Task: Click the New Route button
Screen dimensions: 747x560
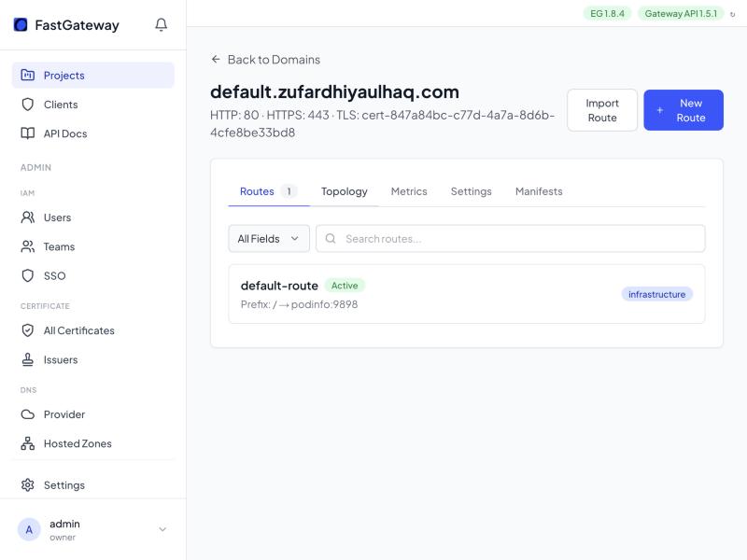Action: pyautogui.click(x=684, y=110)
